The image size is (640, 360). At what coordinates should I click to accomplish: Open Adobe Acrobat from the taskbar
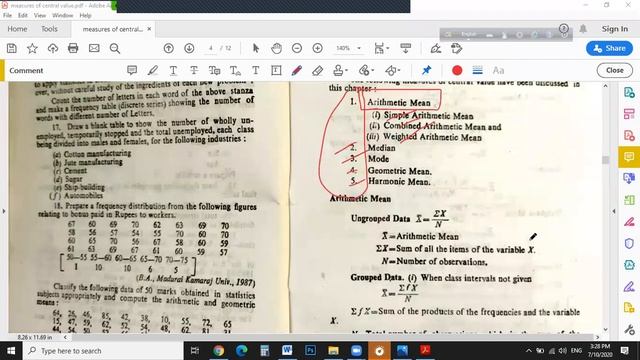(425, 351)
